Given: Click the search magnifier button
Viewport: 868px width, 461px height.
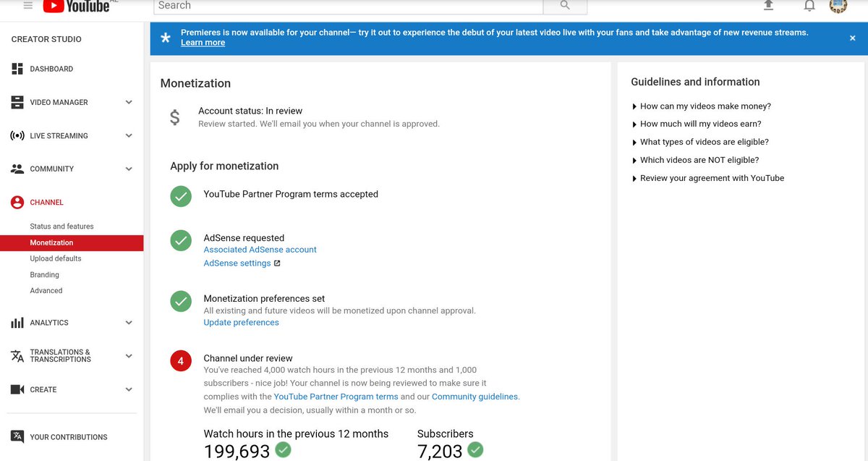Looking at the screenshot, I should pos(565,6).
